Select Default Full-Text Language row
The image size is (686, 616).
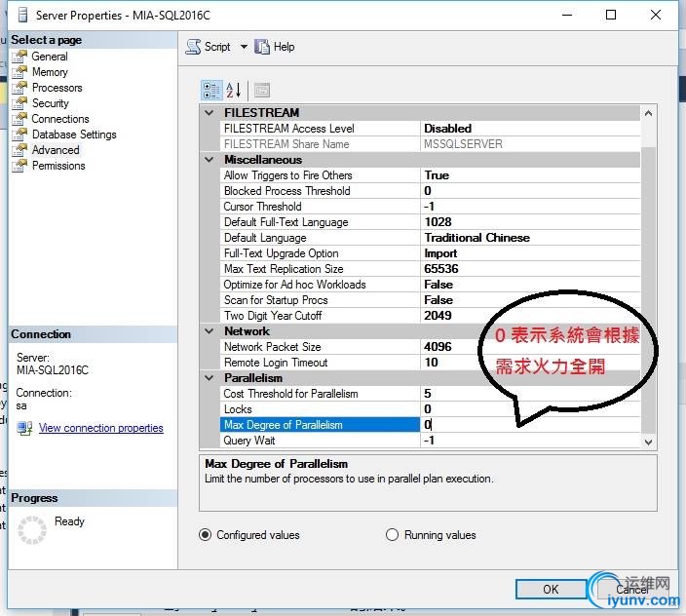point(430,222)
